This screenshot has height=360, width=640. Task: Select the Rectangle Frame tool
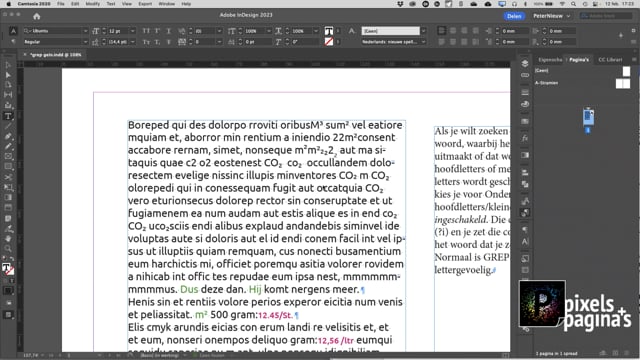(x=8, y=156)
